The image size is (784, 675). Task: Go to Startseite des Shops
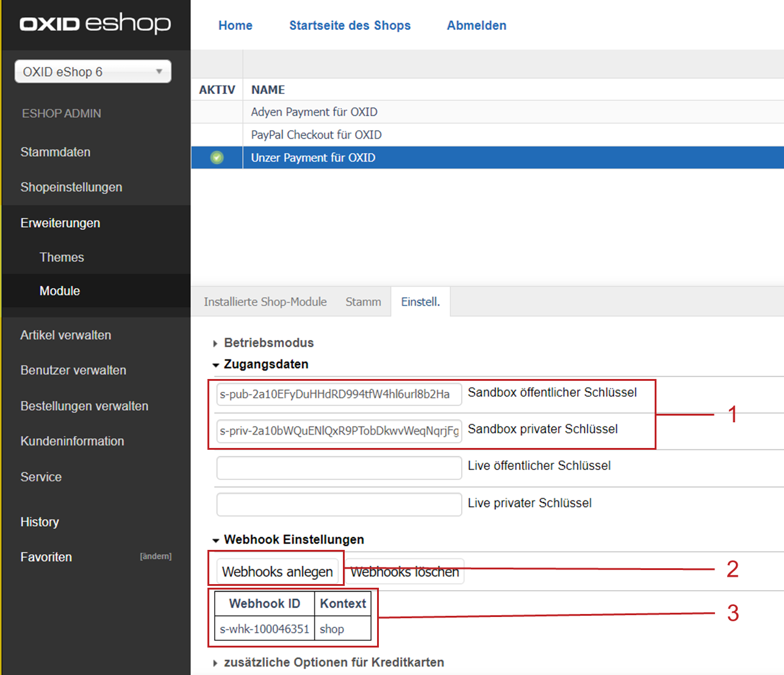pos(350,26)
